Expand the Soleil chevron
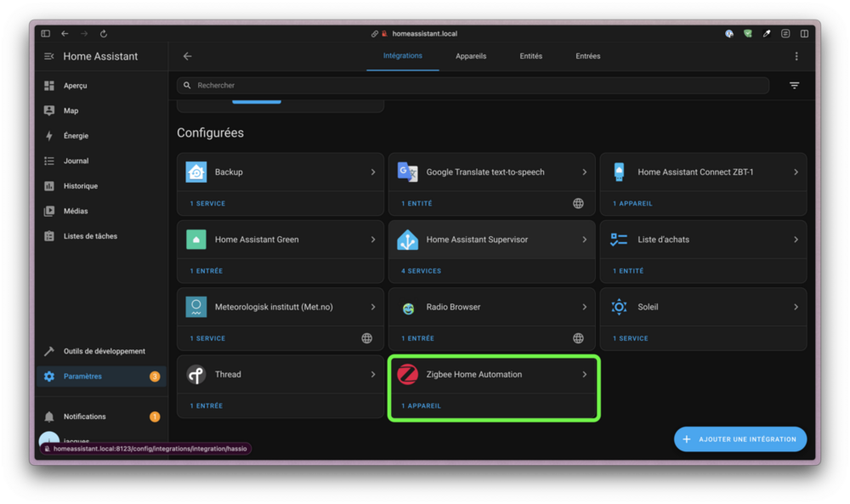Image resolution: width=850 pixels, height=504 pixels. 796,308
